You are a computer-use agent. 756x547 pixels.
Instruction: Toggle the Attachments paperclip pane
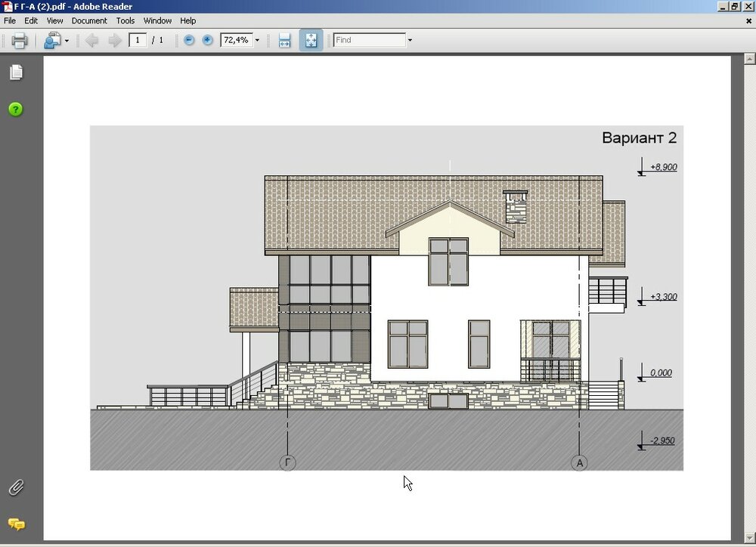point(16,487)
